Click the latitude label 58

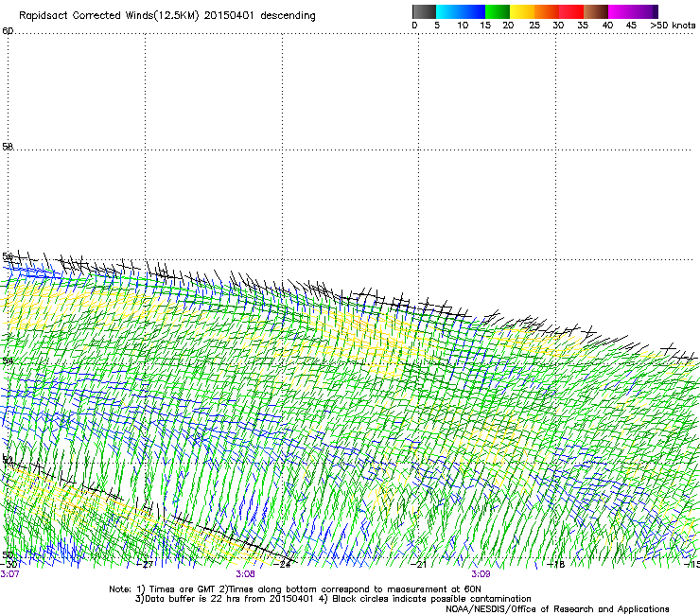tap(8, 147)
